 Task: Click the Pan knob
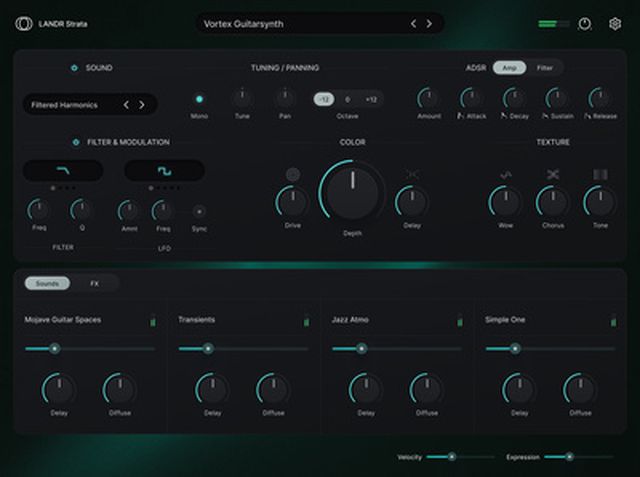(x=285, y=98)
